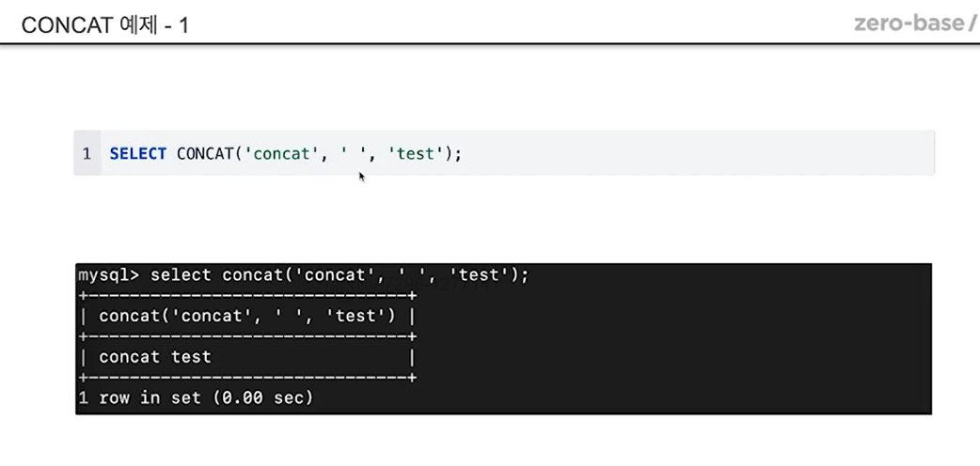
Task: Click the 'test' string literal in code block
Action: pyautogui.click(x=417, y=154)
